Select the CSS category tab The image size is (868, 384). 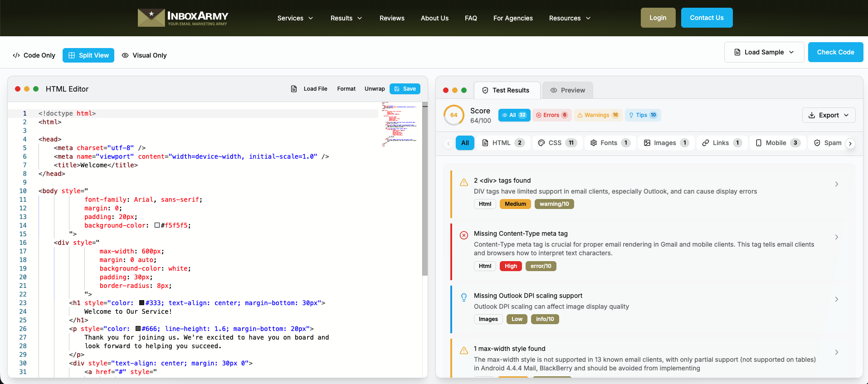557,143
